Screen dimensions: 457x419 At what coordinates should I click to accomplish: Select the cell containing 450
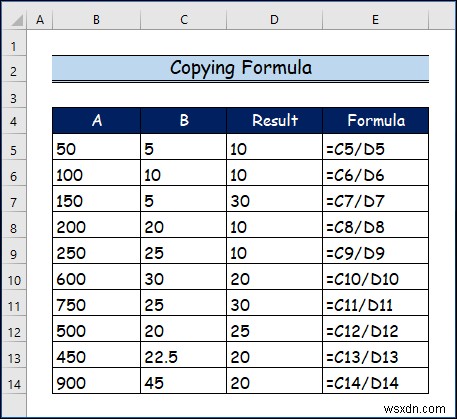97,355
